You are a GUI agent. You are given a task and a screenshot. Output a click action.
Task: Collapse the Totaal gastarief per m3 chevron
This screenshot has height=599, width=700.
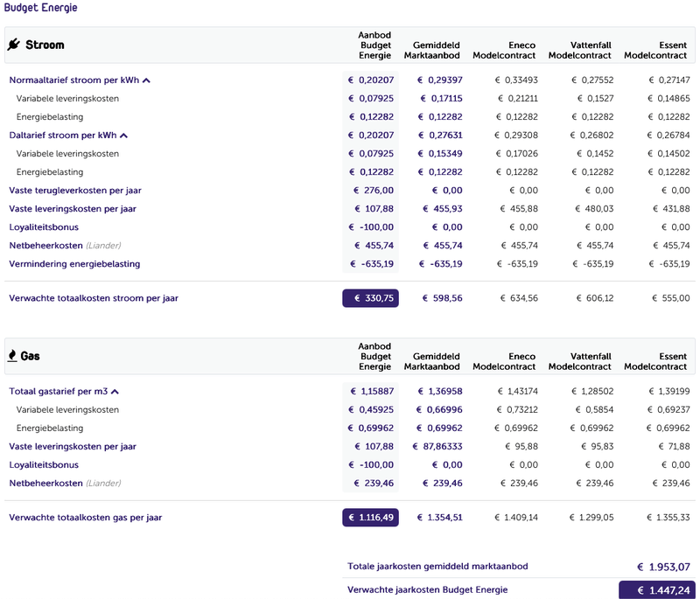(115, 392)
